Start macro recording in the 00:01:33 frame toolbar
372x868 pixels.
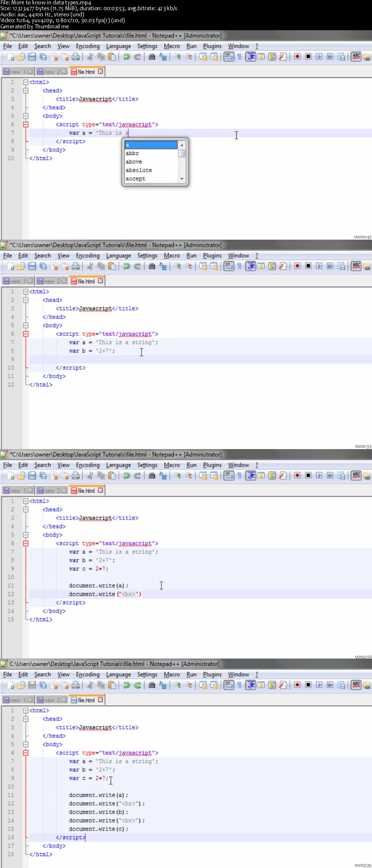click(x=297, y=266)
